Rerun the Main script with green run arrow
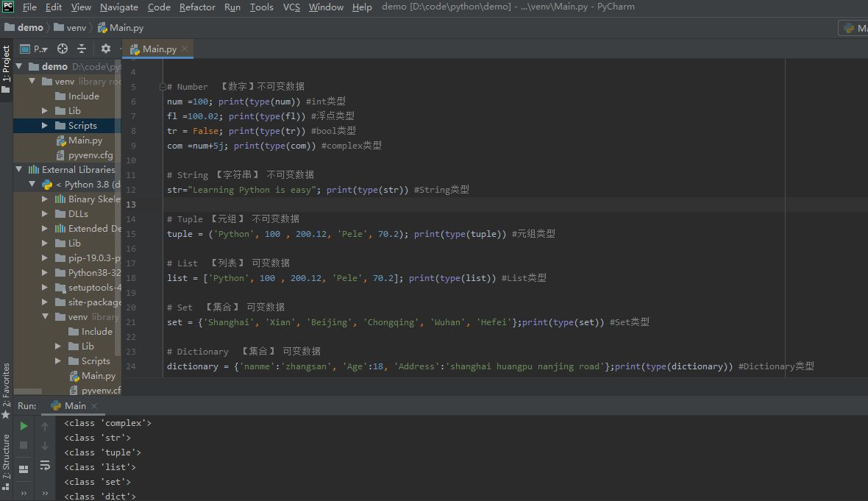This screenshot has height=501, width=868. click(x=24, y=425)
